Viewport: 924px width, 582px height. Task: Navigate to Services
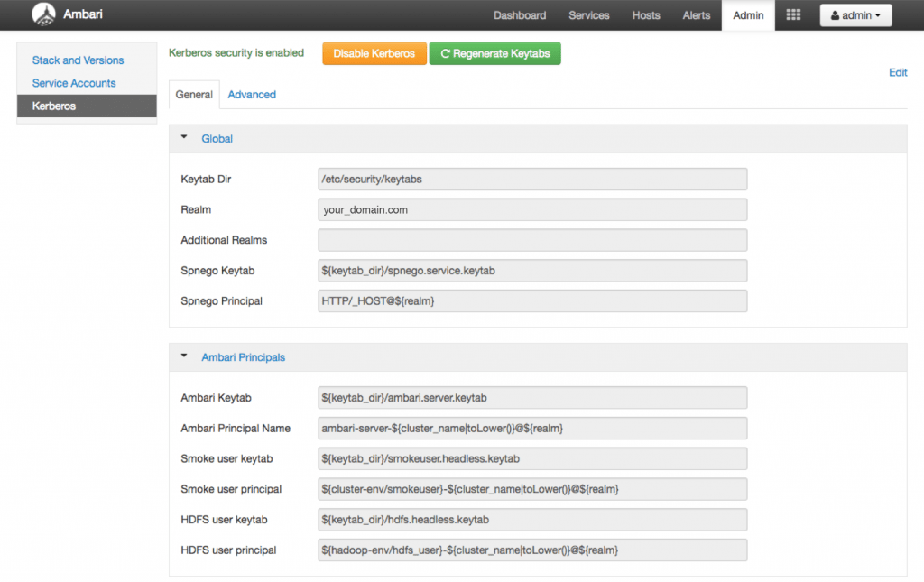(588, 14)
